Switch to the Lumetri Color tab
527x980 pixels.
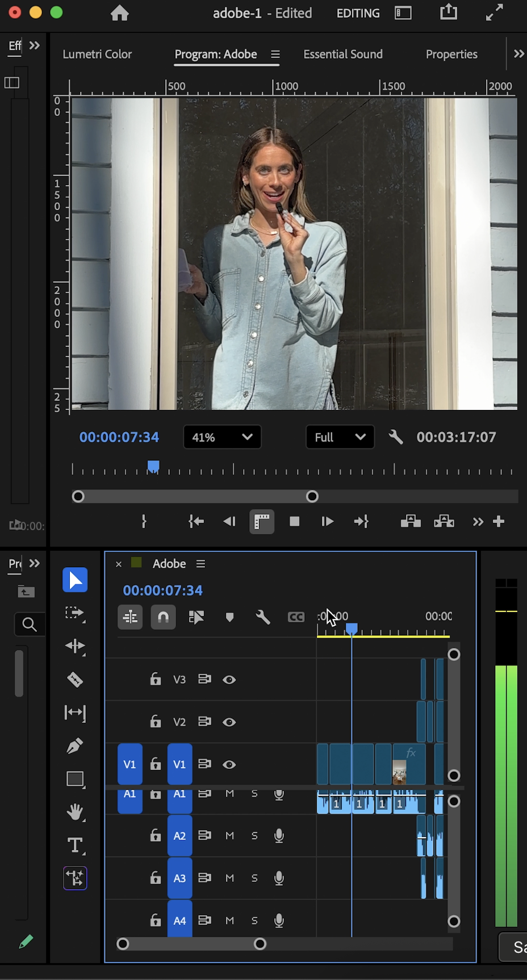97,55
